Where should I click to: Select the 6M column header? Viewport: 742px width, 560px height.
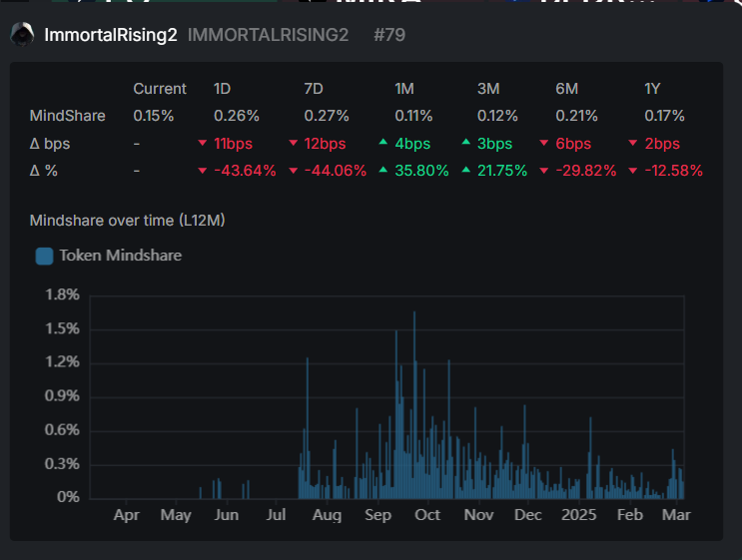pos(567,89)
